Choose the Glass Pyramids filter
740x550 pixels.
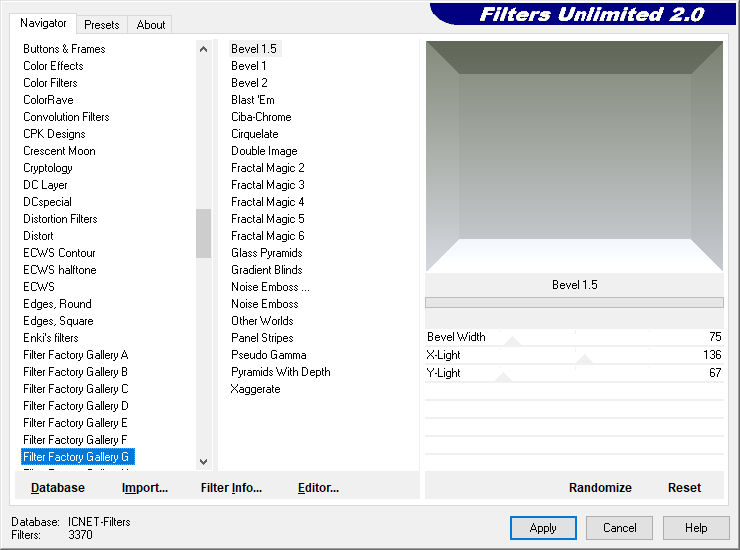click(x=267, y=253)
